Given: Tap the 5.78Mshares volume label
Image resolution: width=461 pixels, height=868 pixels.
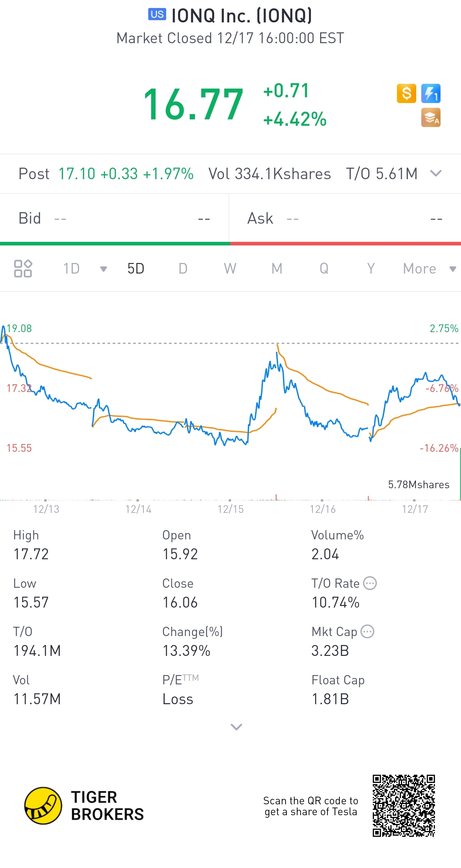Looking at the screenshot, I should click(x=418, y=484).
